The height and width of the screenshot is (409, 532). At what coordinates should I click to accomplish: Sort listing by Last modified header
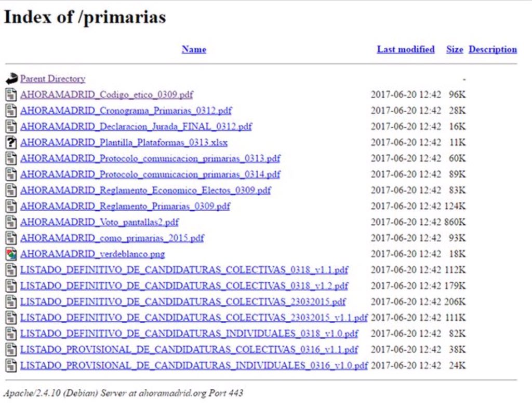pos(405,49)
